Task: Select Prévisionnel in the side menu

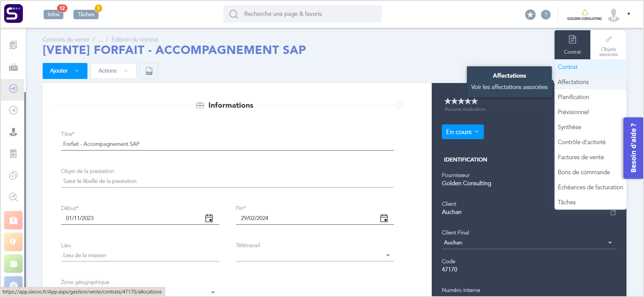Action: pyautogui.click(x=590, y=112)
